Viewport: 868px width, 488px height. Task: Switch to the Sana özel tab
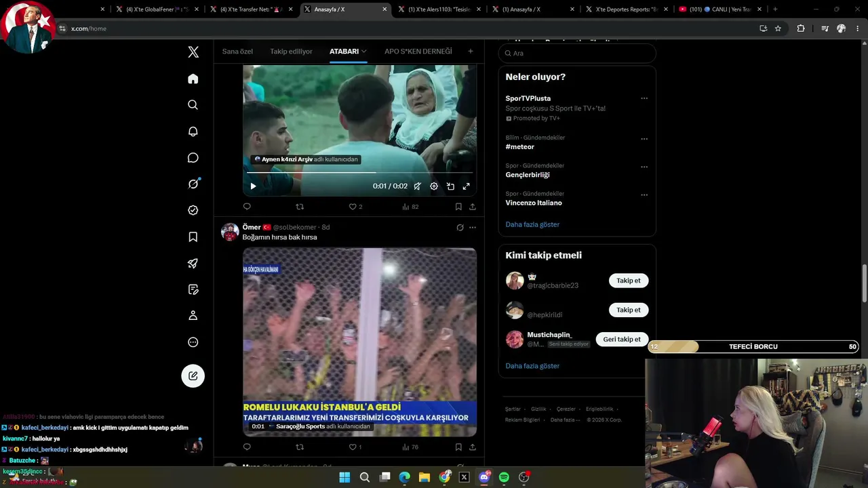(x=237, y=52)
